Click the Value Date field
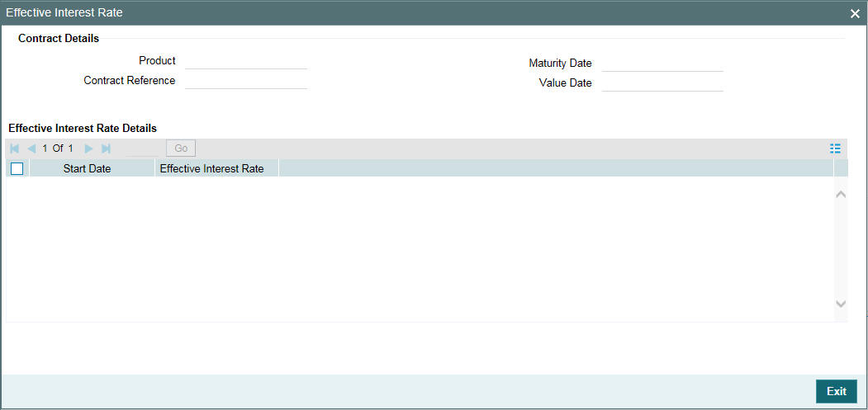868x410 pixels. pos(662,83)
